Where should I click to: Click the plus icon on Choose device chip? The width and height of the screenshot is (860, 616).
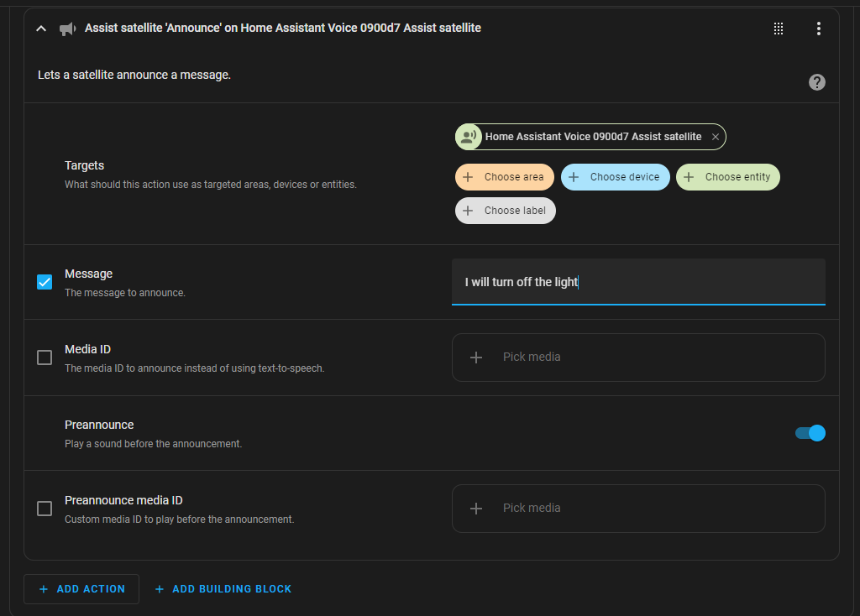(x=574, y=177)
